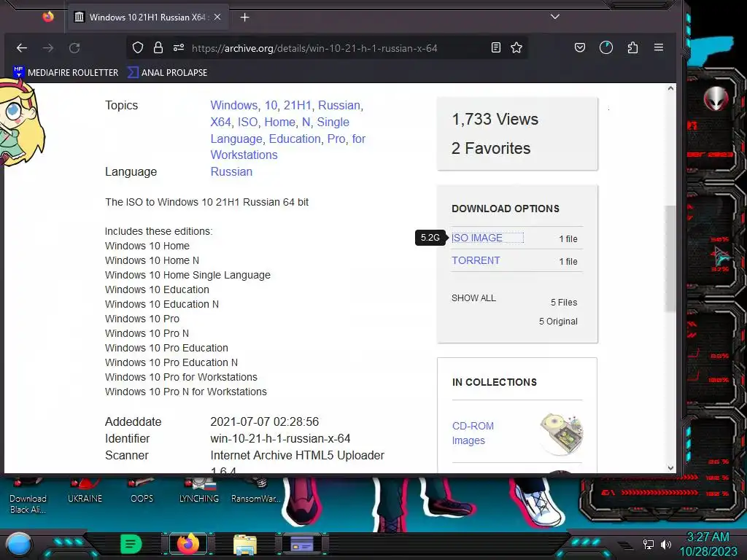Open the taskbar clock showing 3:27 AM
The image size is (747, 560).
708,544
